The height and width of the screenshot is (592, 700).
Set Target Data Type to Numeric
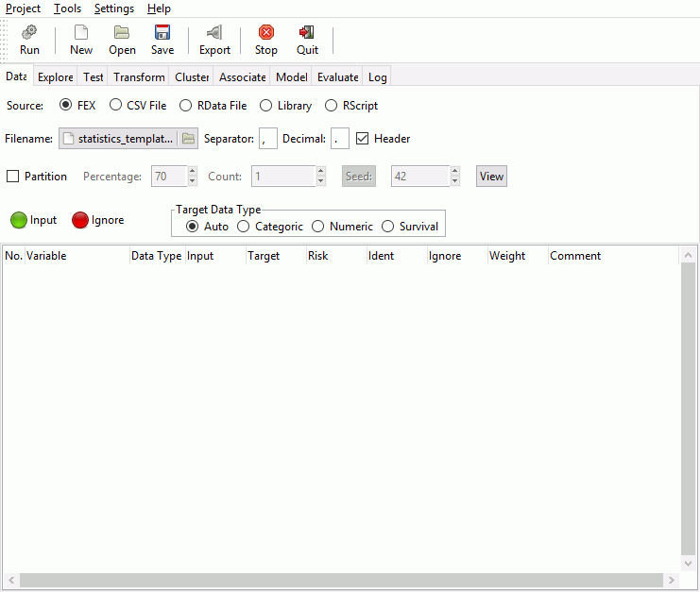pyautogui.click(x=317, y=227)
